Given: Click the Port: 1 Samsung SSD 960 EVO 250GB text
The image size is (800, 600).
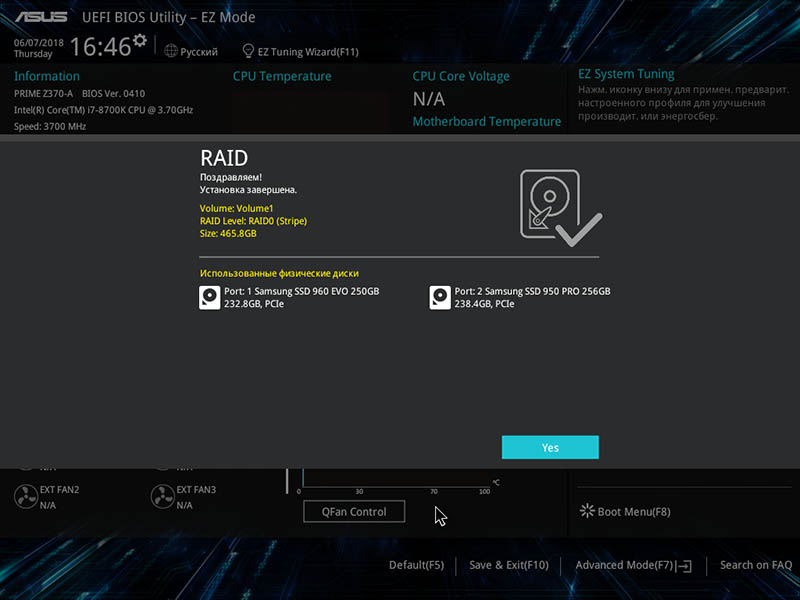Looking at the screenshot, I should pyautogui.click(x=302, y=291).
